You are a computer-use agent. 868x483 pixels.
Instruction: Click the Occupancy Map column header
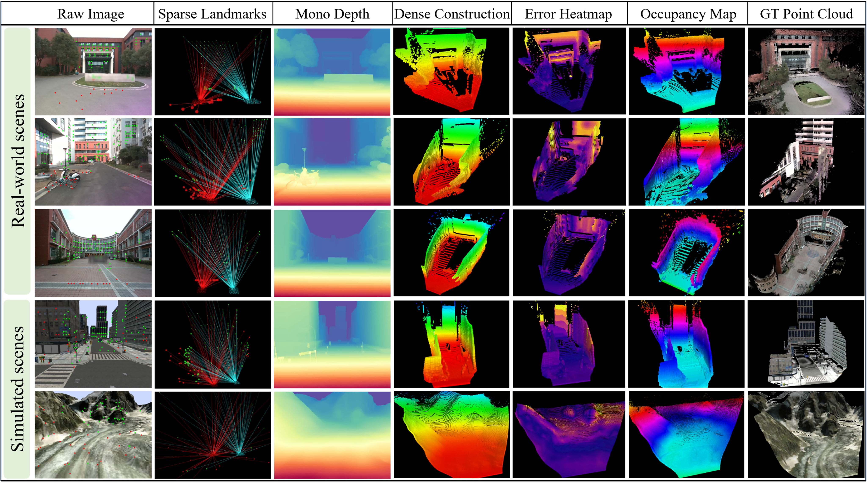688,14
